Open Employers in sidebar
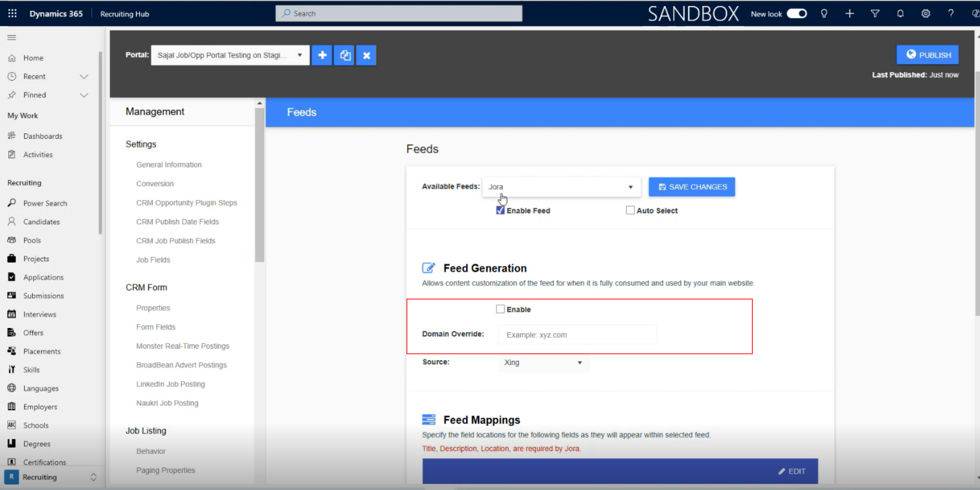 40,407
